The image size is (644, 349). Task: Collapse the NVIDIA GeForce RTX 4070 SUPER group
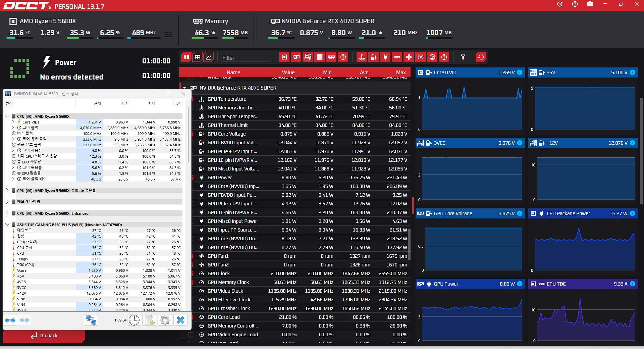click(184, 88)
